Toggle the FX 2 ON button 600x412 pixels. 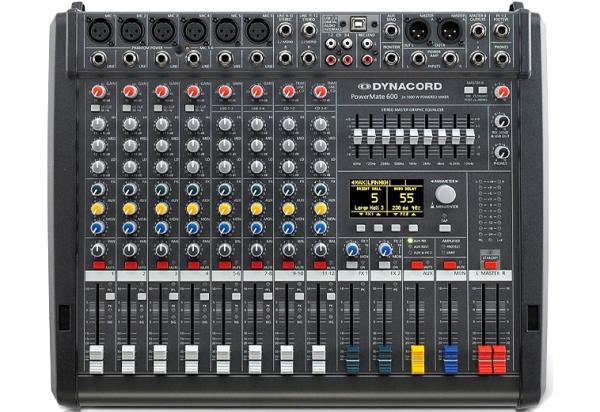384,265
